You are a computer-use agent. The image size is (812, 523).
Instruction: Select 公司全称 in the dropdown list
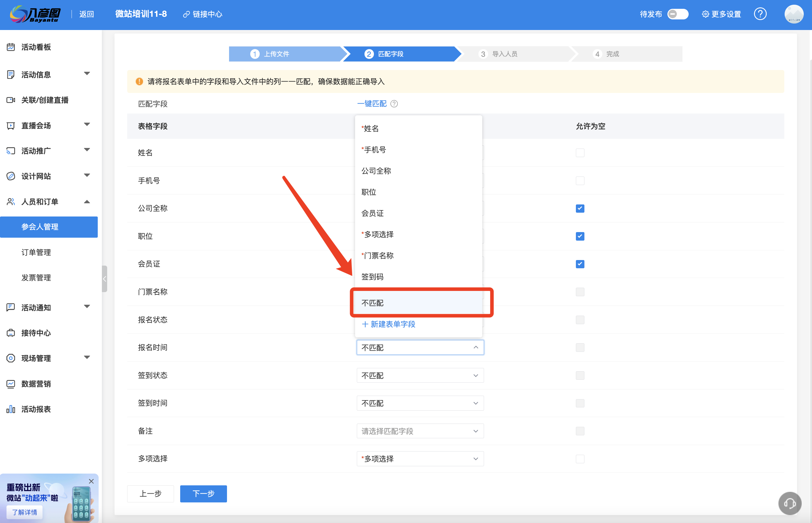point(418,171)
